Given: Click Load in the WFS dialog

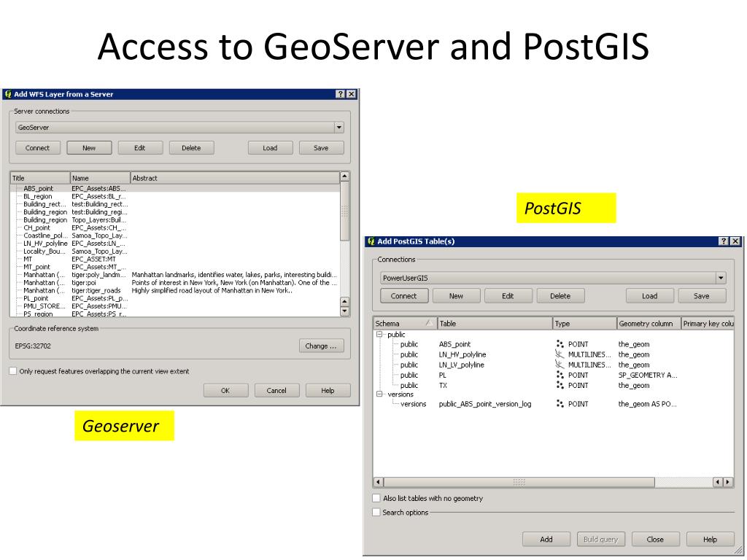Looking at the screenshot, I should [x=270, y=148].
